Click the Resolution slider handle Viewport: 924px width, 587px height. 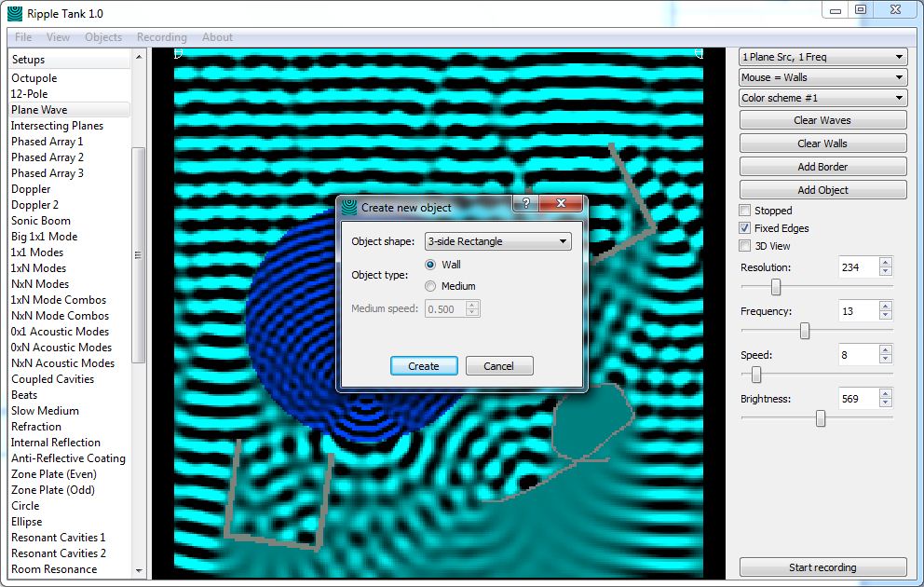point(776,287)
